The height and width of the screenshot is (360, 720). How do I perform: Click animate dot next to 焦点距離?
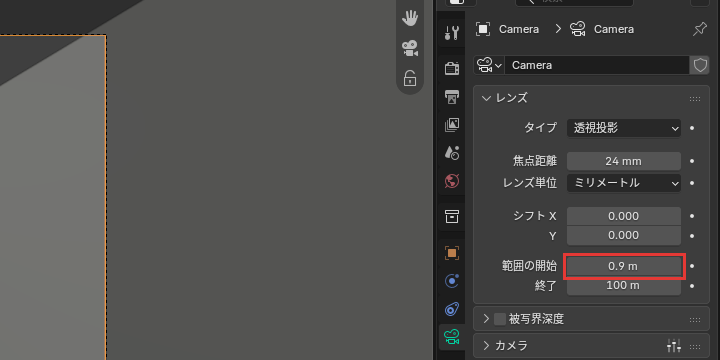pyautogui.click(x=692, y=161)
